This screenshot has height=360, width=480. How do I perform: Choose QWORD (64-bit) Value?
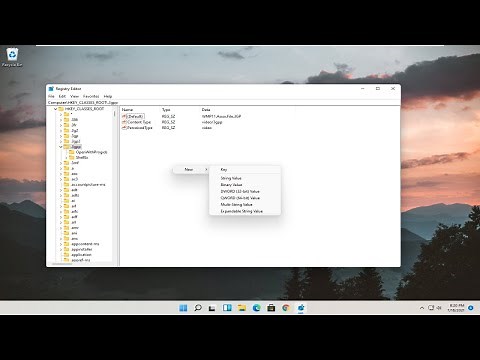245,198
